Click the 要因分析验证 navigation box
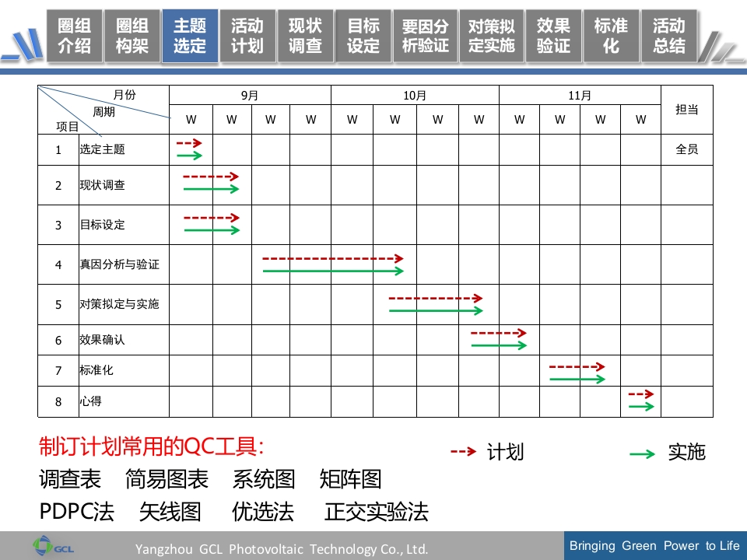The image size is (747, 560). (425, 34)
